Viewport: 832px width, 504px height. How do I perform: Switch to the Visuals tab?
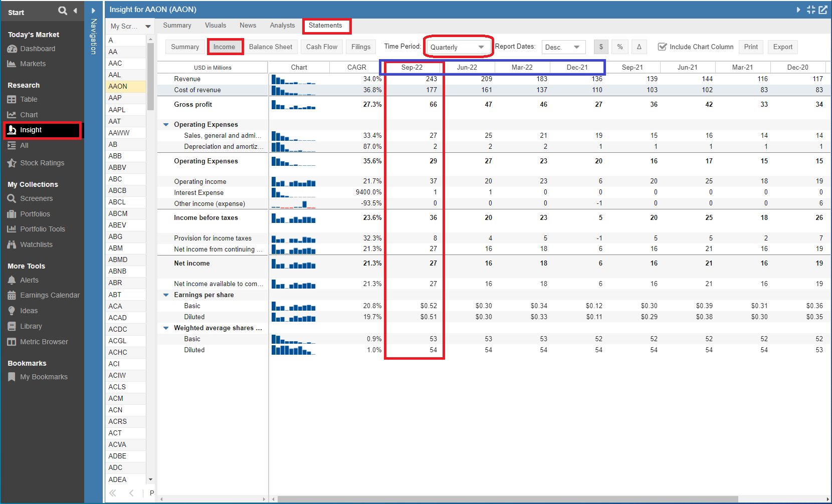[216, 26]
